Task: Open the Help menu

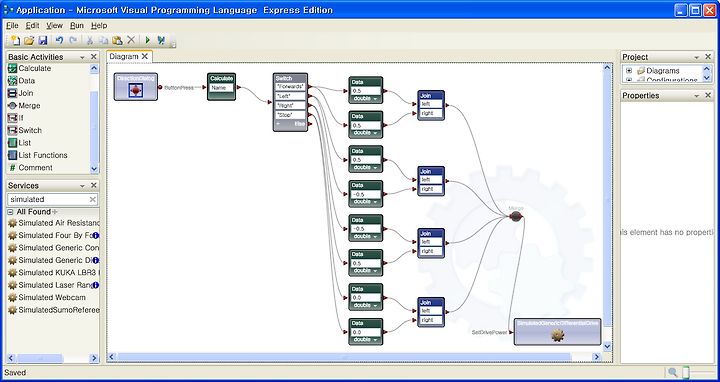Action: pos(99,26)
